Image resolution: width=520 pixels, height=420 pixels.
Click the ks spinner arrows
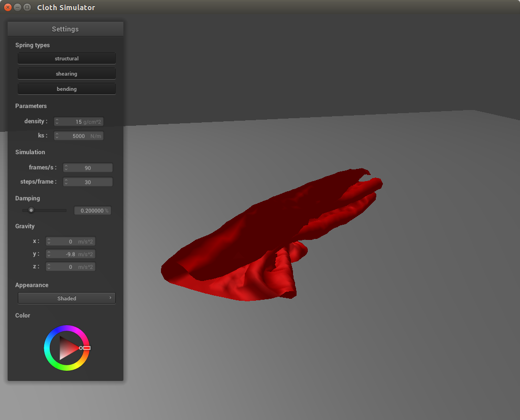(57, 136)
